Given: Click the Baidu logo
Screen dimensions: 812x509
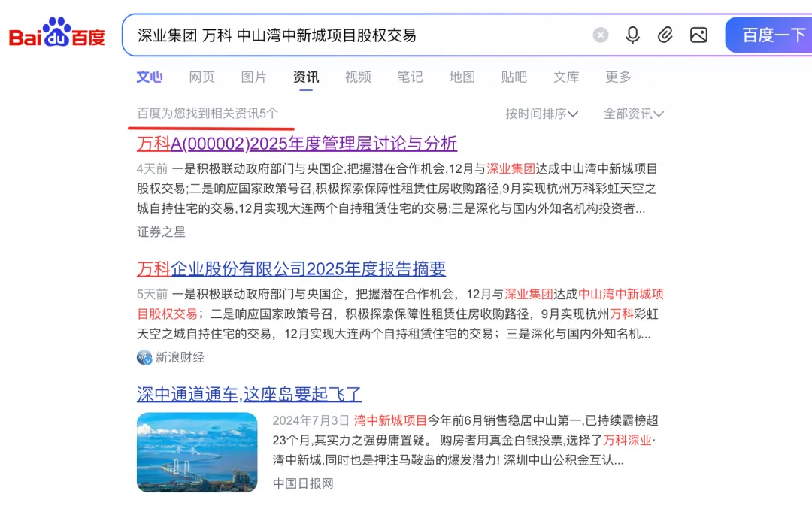Looking at the screenshot, I should tap(57, 32).
